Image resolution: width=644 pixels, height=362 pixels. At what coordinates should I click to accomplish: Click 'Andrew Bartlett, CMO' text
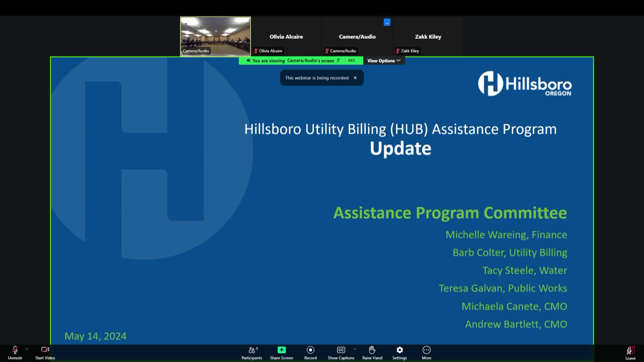coord(516,324)
